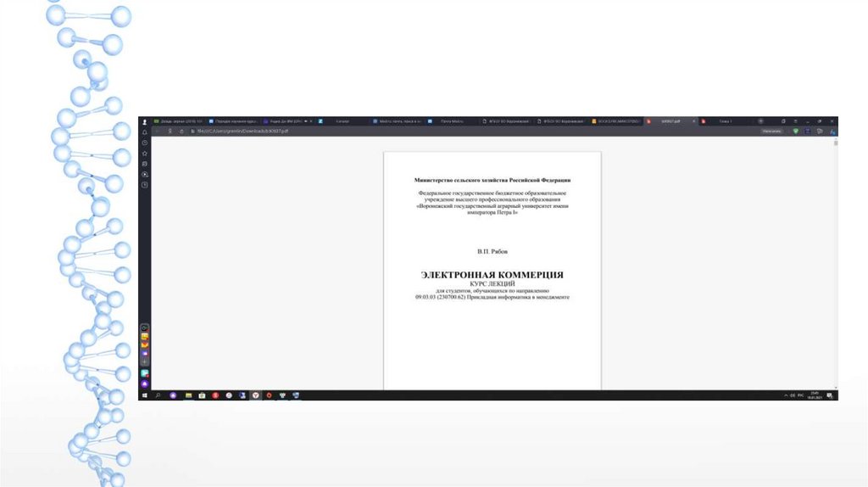Click the КУРС ЛЕКЦИЙ subtitle
Screen dimensions: 868x487
pos(492,283)
